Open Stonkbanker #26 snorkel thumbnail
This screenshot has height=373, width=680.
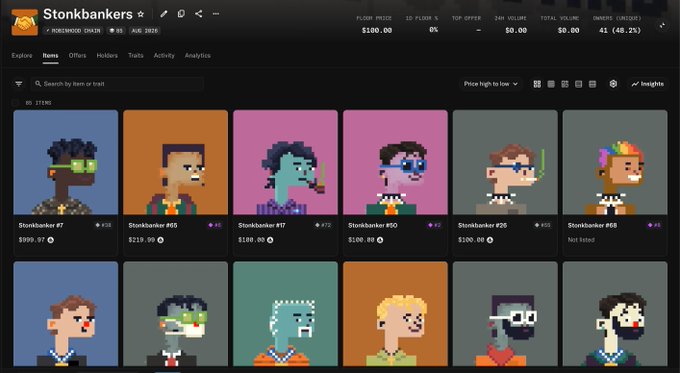pos(505,162)
